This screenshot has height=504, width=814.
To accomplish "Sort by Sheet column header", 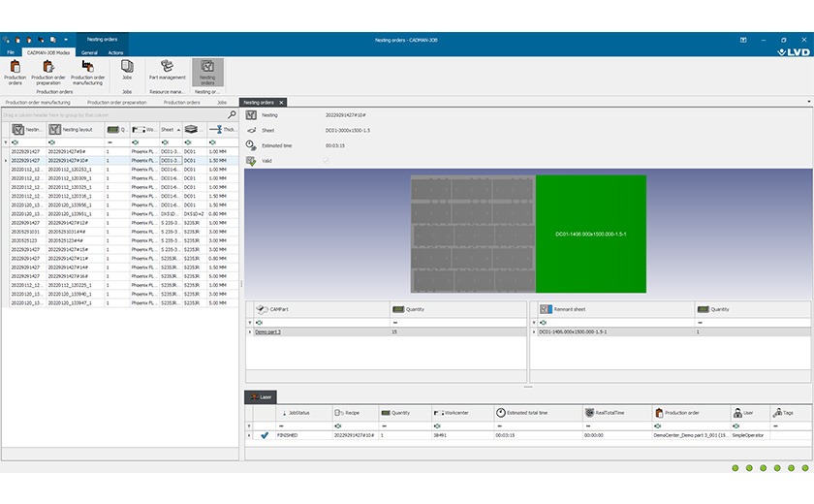I will point(171,129).
